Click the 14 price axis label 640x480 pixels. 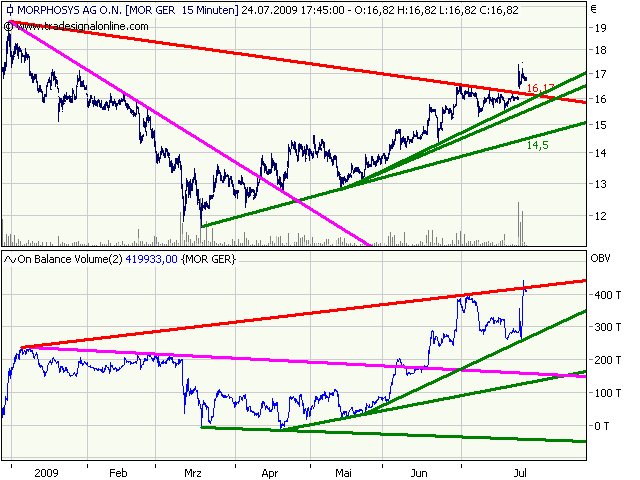[x=600, y=153]
